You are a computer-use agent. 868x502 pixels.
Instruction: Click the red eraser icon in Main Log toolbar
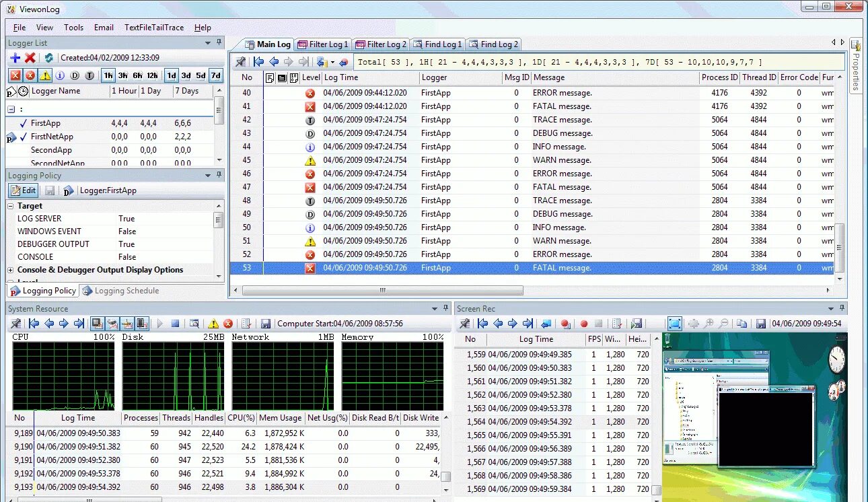[344, 62]
